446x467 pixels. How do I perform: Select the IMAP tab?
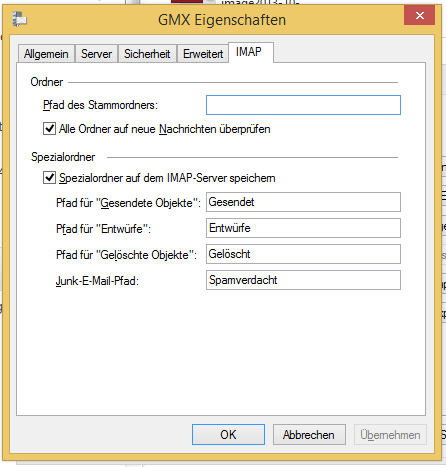(251, 52)
